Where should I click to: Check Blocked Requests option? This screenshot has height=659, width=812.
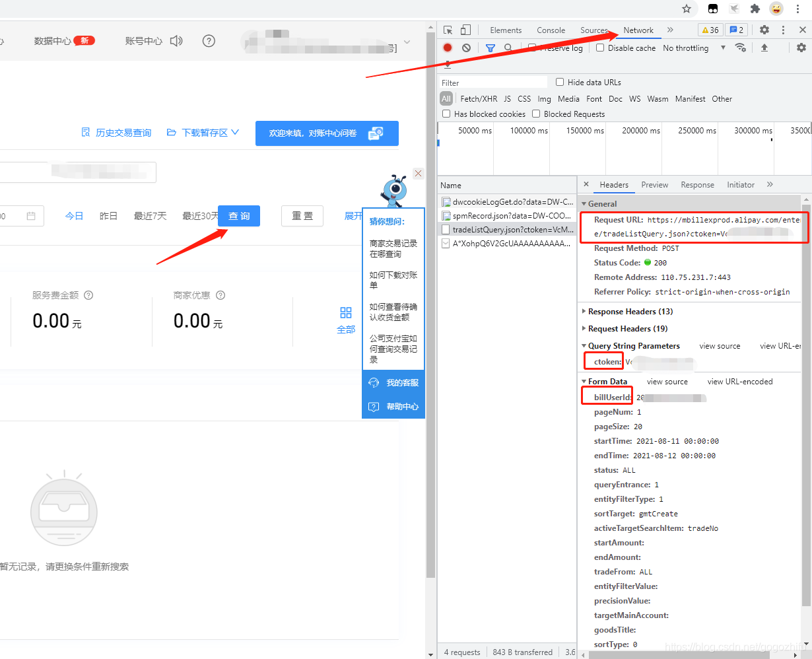pos(536,114)
